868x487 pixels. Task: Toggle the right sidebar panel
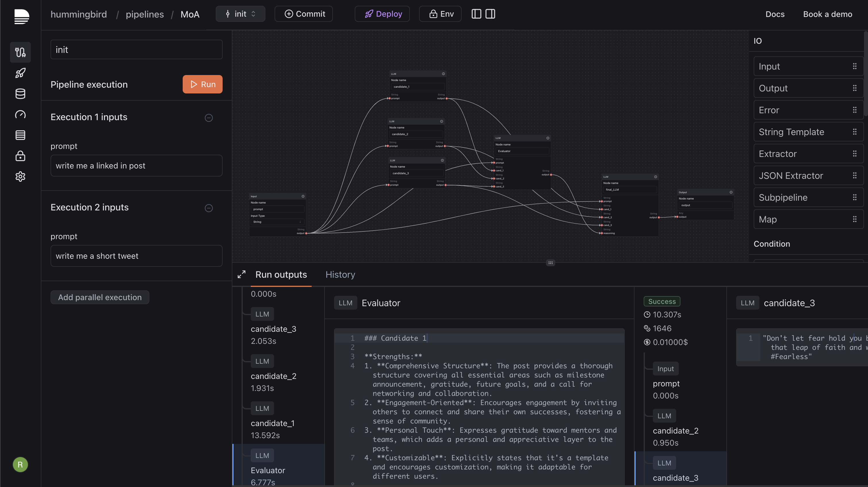(490, 14)
